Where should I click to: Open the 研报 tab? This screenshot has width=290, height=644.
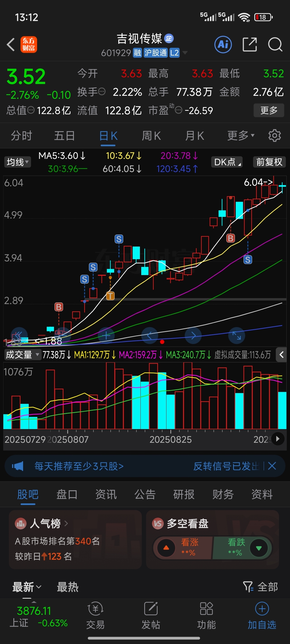pyautogui.click(x=184, y=494)
